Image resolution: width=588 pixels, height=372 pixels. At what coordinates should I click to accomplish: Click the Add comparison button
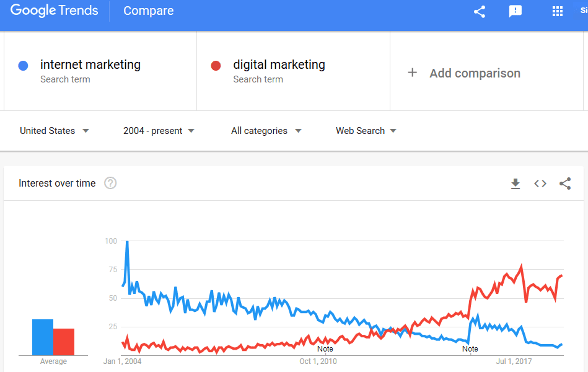475,73
